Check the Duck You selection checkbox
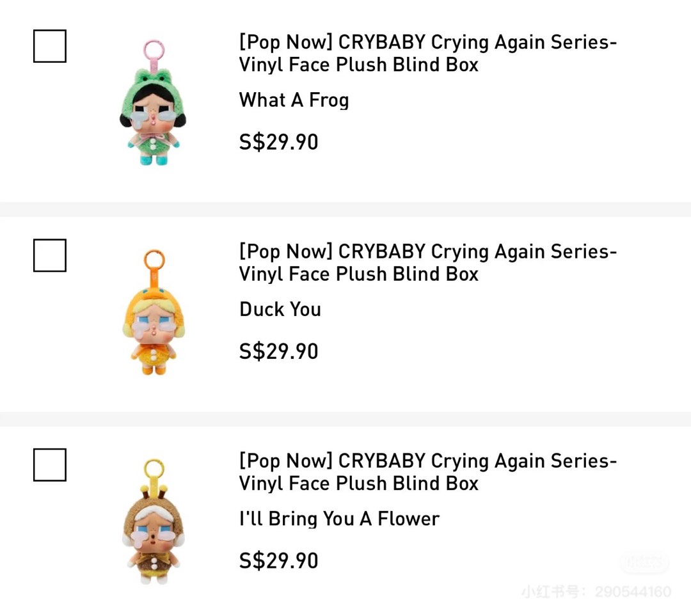This screenshot has width=691, height=616. [x=49, y=255]
